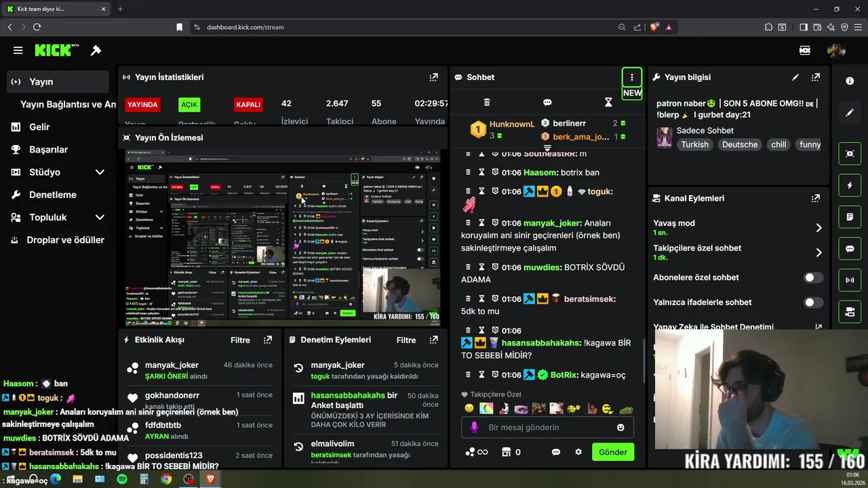This screenshot has height=488, width=868.
Task: Pop out the Yayın İstatistikleri panel
Action: 433,77
